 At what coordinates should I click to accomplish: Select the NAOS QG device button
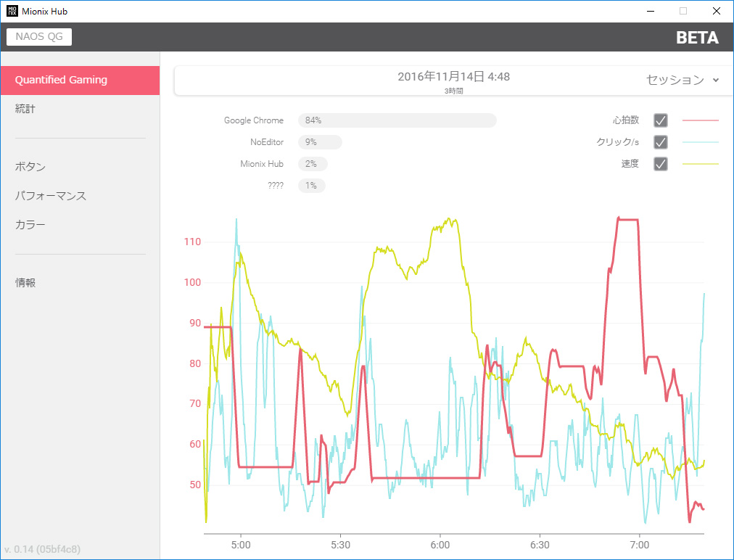coord(39,36)
